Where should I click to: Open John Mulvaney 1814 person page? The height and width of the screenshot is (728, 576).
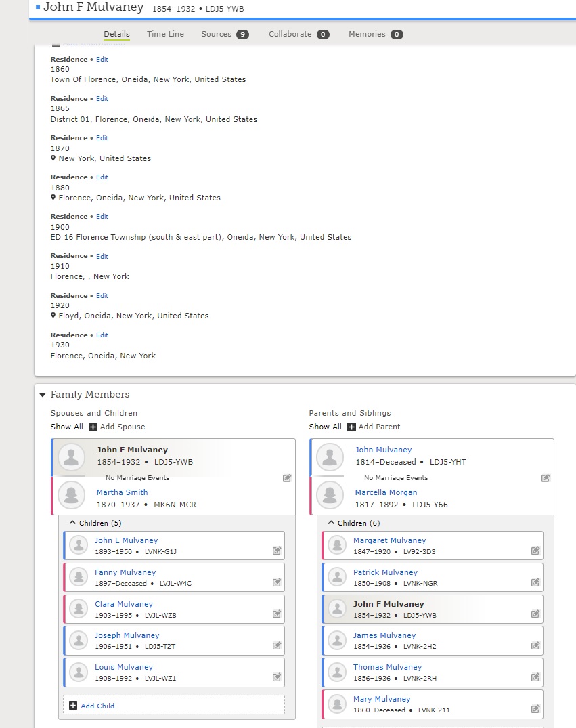coord(383,450)
